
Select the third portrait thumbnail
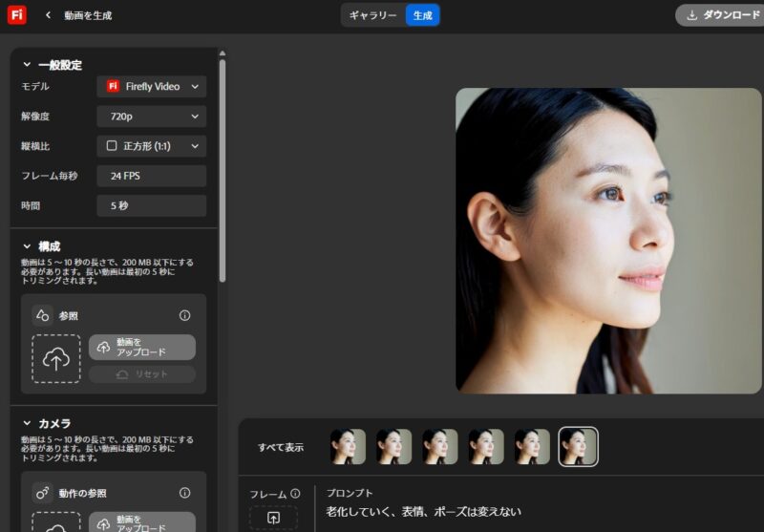tap(440, 447)
